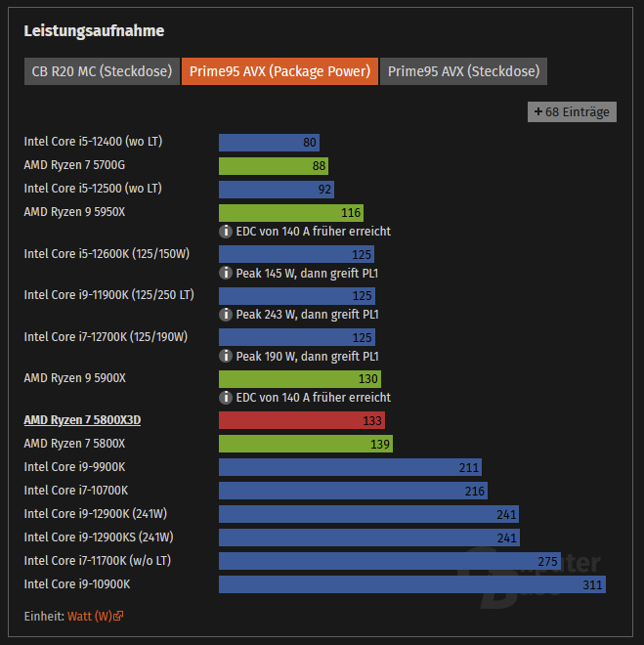Click info icon under Ryzen 9 5900X
The image size is (644, 645).
tap(226, 398)
